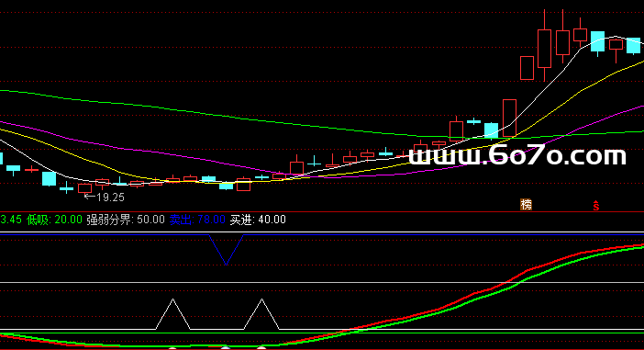Click the green 3.45 indicator value
Image resolution: width=644 pixels, height=350 pixels.
pos(11,220)
